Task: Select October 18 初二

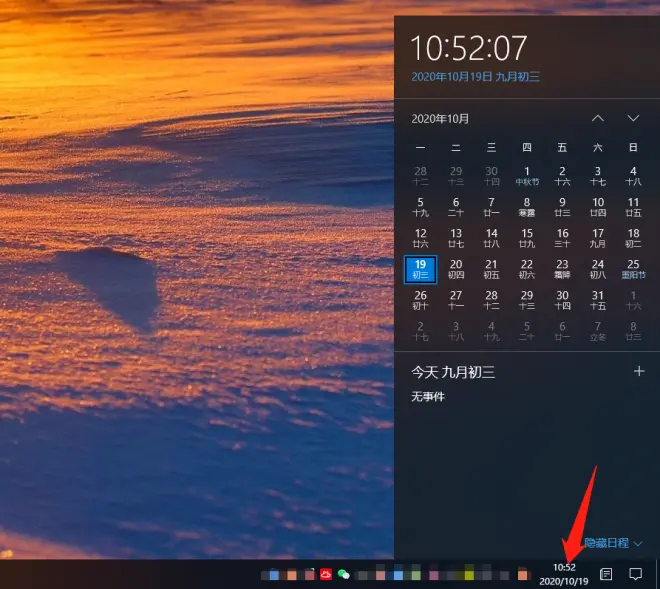Action: 633,238
